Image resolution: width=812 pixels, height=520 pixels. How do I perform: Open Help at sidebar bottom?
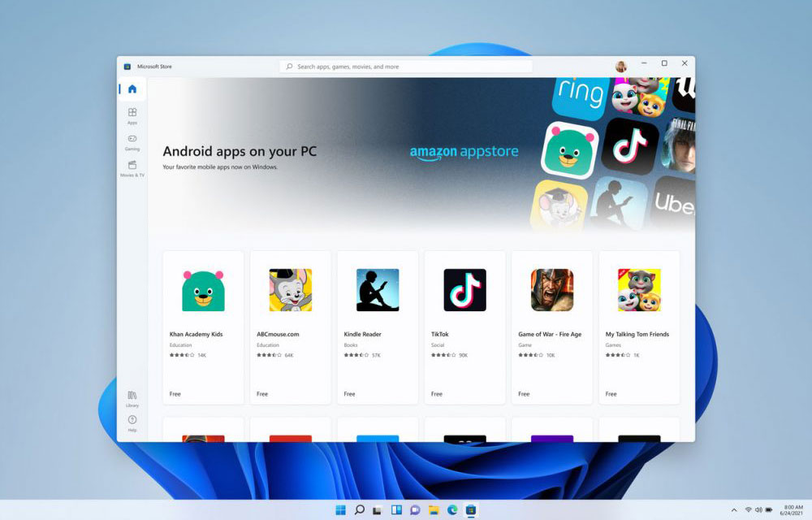click(x=132, y=422)
